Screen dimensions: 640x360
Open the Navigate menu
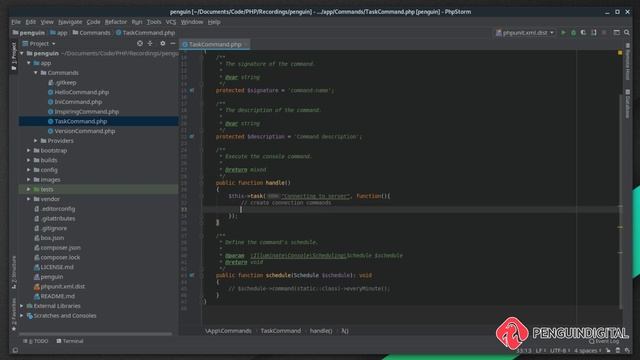coord(70,22)
